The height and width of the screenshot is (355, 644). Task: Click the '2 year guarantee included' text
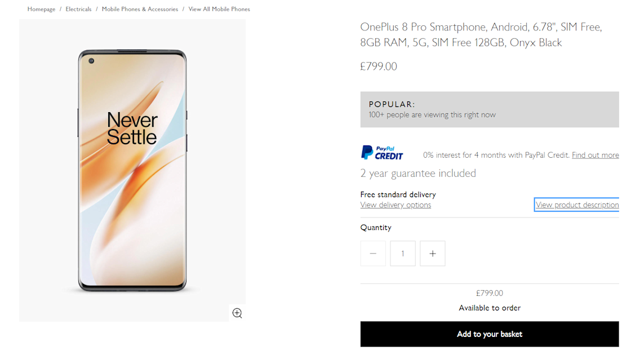(x=418, y=174)
